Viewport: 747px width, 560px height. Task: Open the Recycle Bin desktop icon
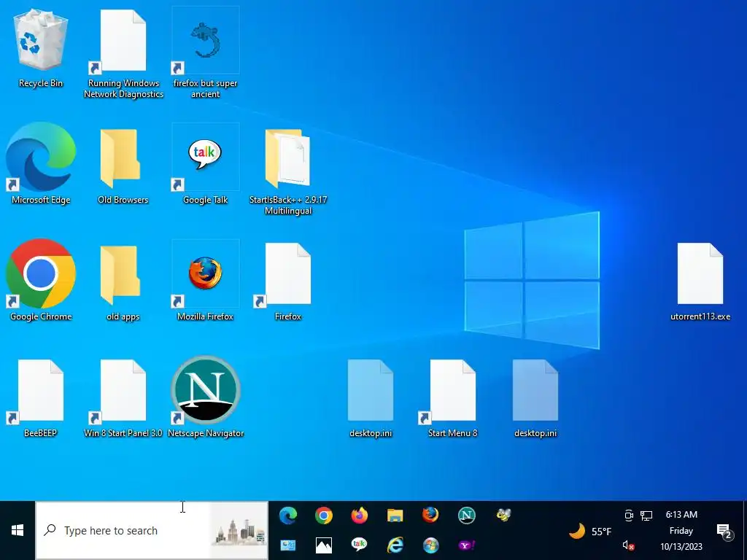tap(41, 47)
